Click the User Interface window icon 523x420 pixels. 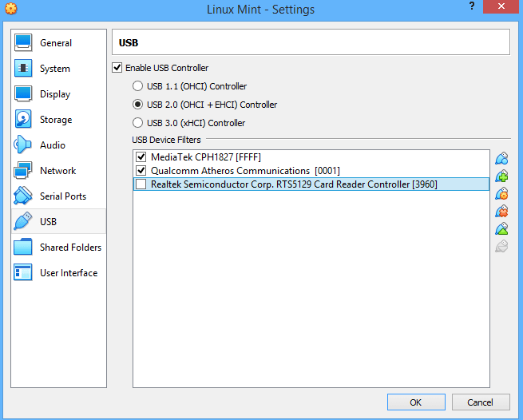(x=23, y=272)
